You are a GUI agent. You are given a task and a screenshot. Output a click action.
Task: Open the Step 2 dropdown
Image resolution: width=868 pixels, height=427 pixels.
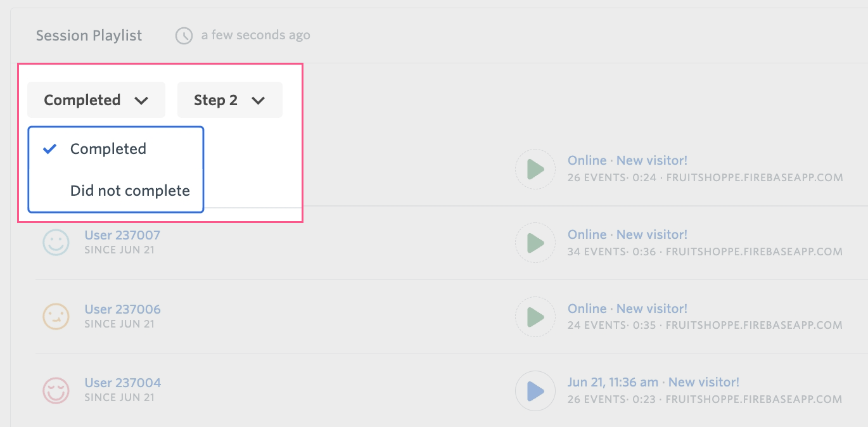pyautogui.click(x=229, y=100)
